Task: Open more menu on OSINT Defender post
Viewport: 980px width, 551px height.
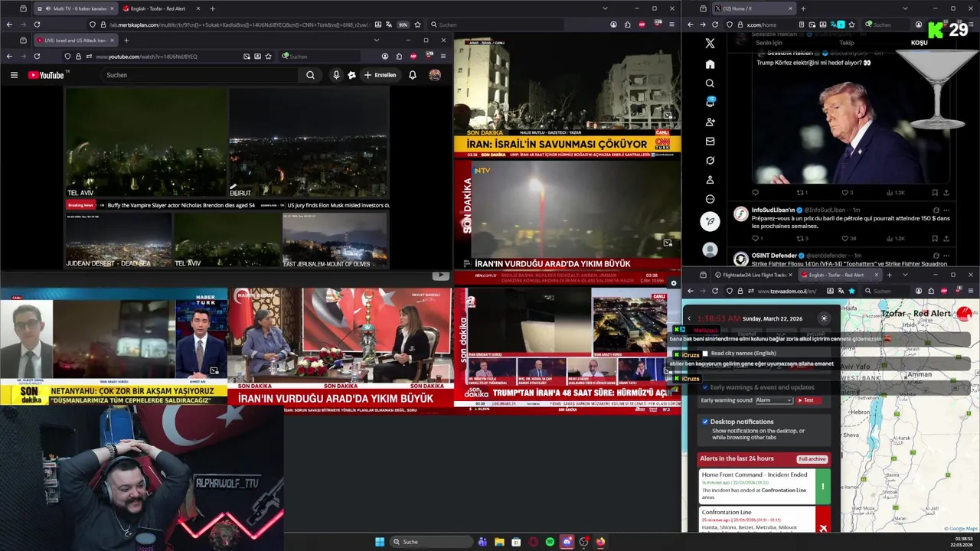Action: click(947, 255)
